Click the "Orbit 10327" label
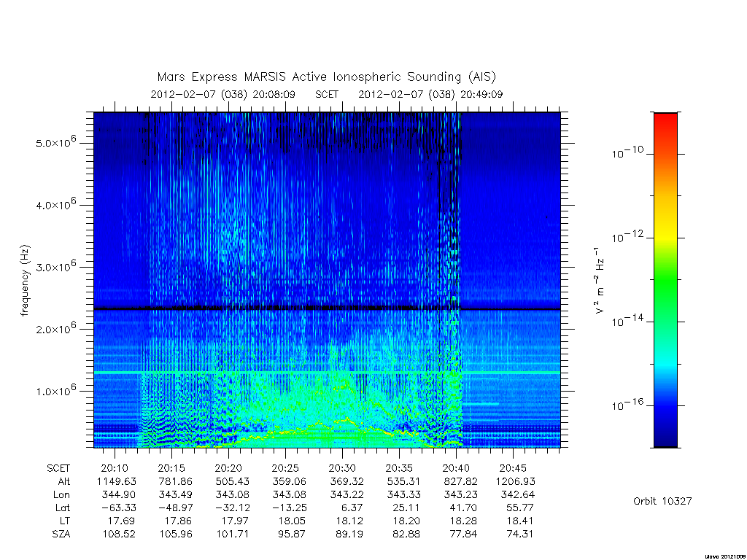Screen dimensions: 747x560 tap(662, 501)
